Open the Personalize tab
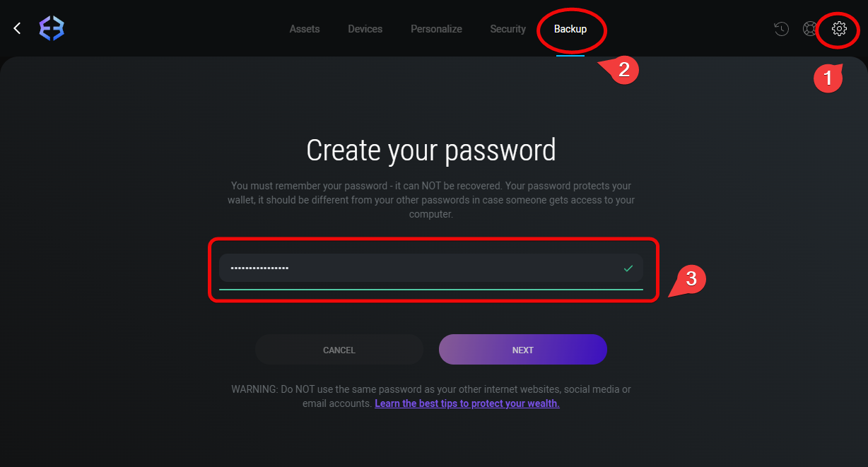This screenshot has width=868, height=467. pos(436,29)
